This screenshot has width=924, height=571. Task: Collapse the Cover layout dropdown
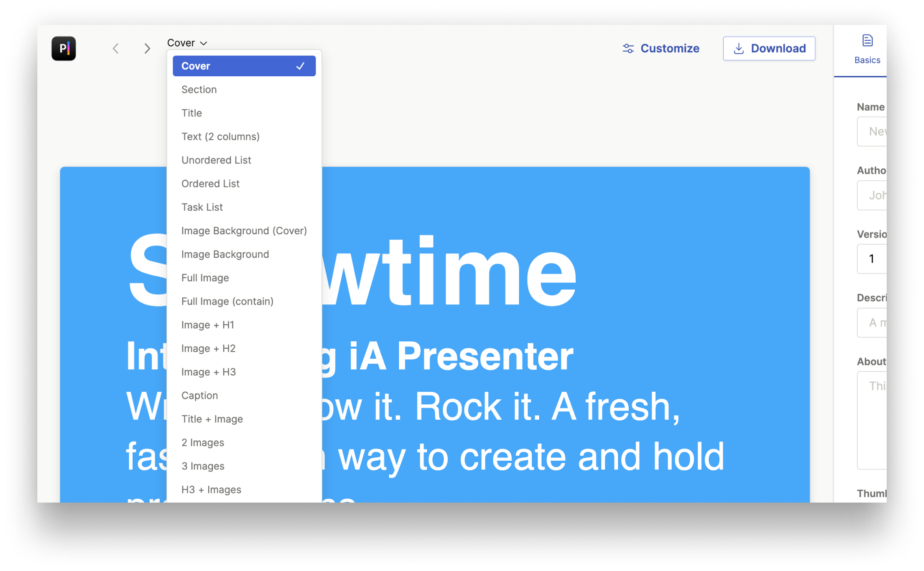pos(187,43)
